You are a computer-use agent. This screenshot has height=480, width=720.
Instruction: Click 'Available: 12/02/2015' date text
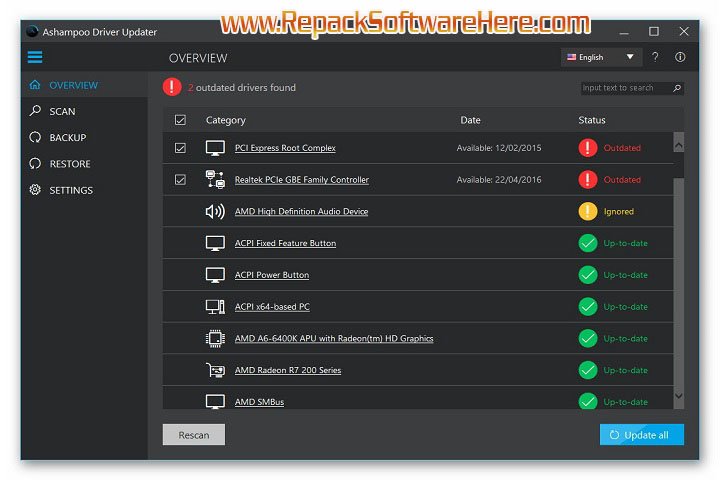[x=499, y=148]
